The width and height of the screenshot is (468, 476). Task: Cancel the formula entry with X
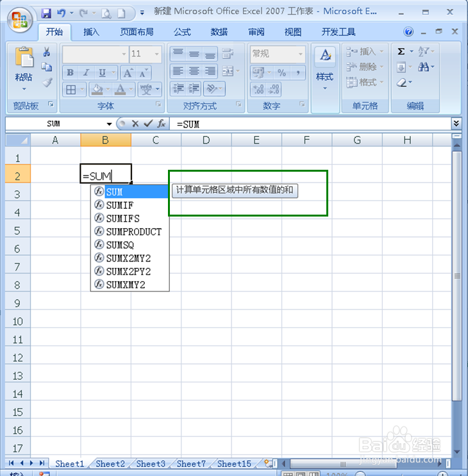coord(135,124)
